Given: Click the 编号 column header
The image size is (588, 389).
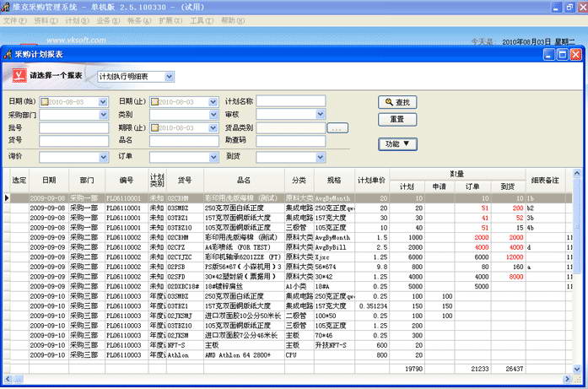Looking at the screenshot, I should click(127, 181).
